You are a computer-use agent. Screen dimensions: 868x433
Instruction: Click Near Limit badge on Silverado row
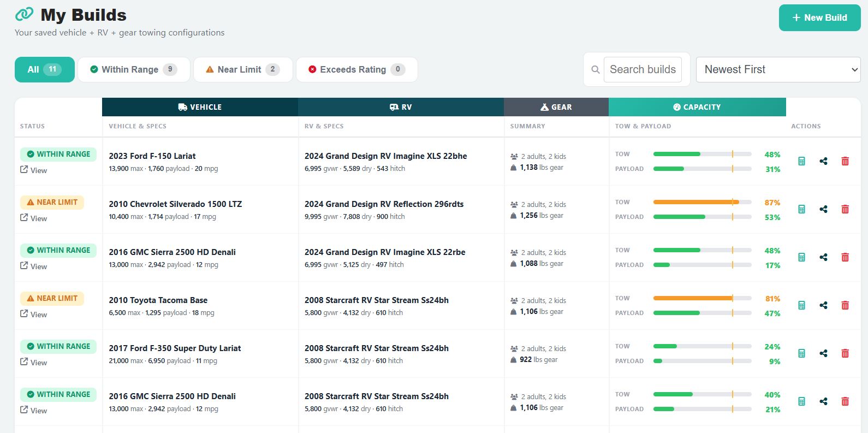[52, 203]
